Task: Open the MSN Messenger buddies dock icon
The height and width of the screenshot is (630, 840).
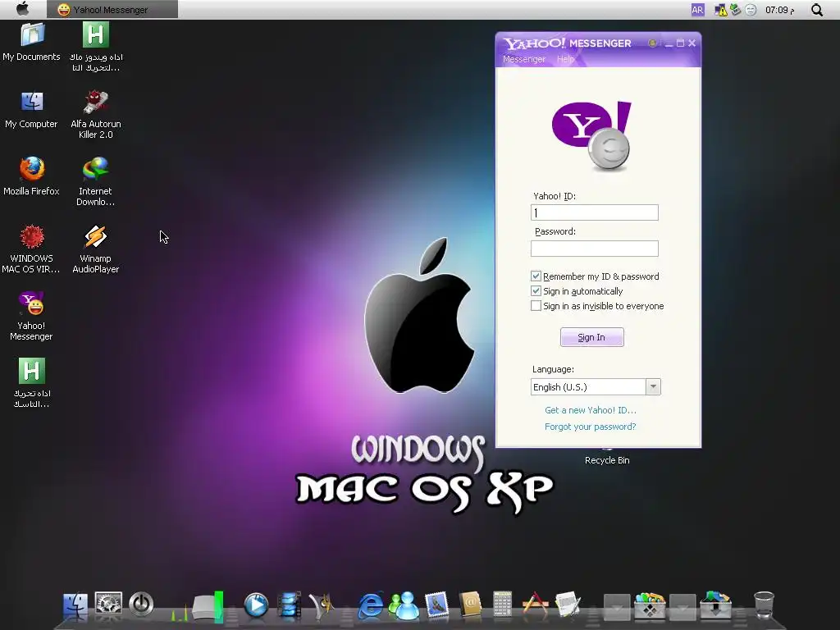Action: coord(404,605)
